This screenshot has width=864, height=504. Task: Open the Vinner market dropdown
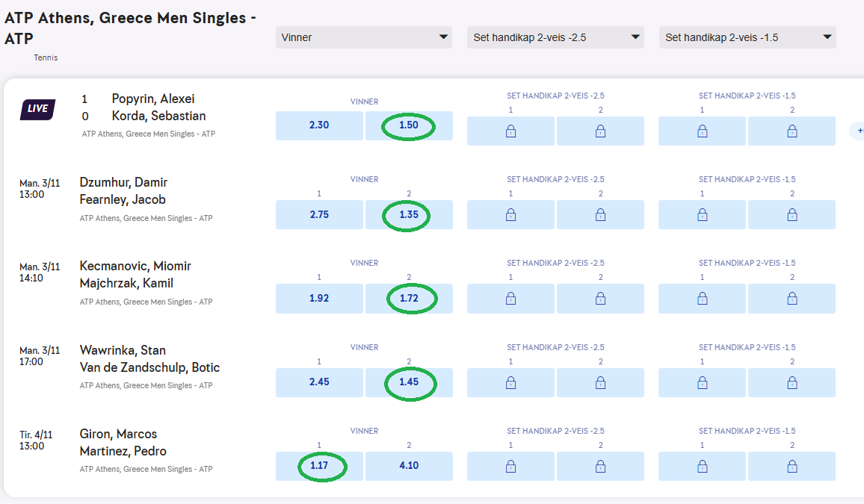coord(363,37)
